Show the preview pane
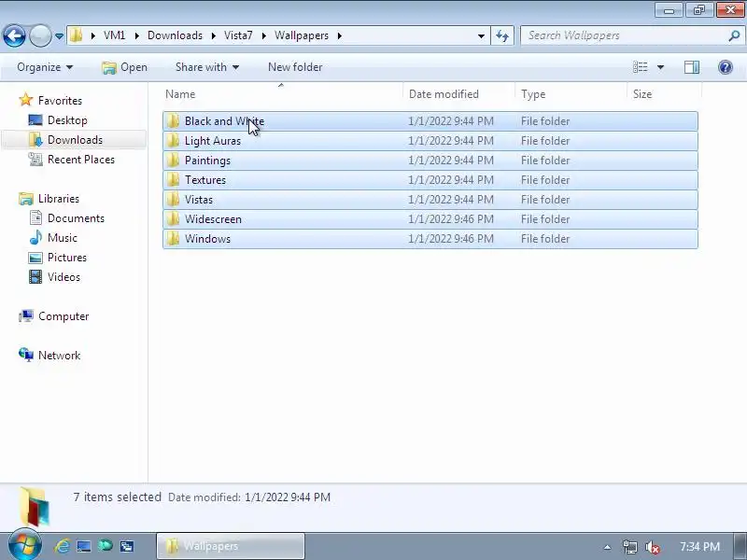747x560 pixels. [x=692, y=67]
